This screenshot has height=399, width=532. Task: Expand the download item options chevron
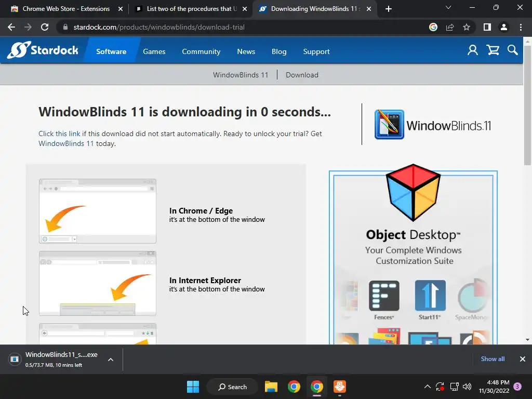[x=111, y=360]
